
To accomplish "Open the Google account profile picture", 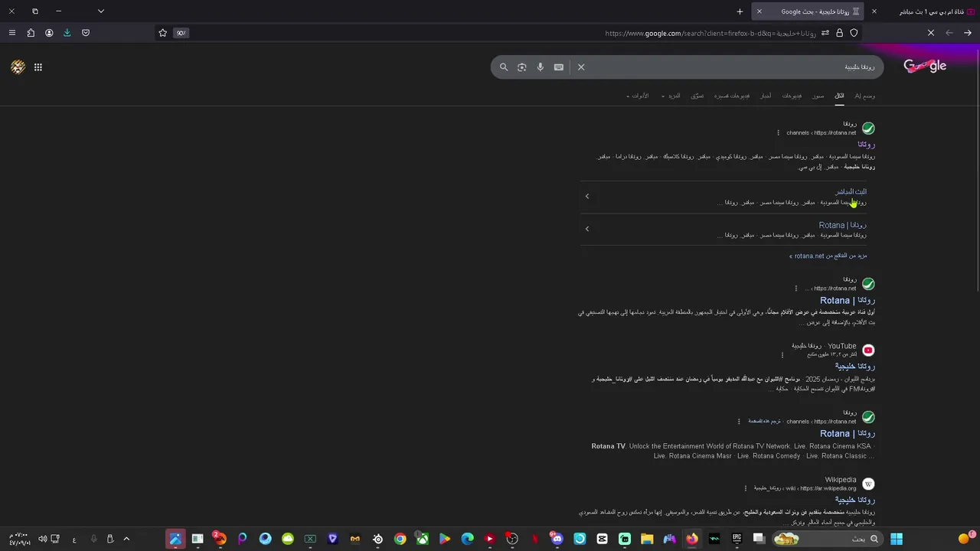I will [x=18, y=67].
